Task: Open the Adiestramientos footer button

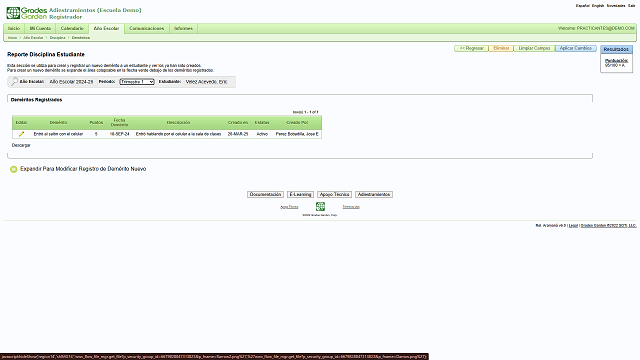Action: (374, 194)
